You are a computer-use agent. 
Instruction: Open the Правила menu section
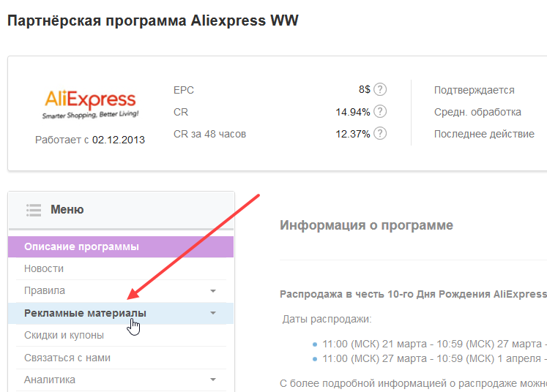[45, 291]
